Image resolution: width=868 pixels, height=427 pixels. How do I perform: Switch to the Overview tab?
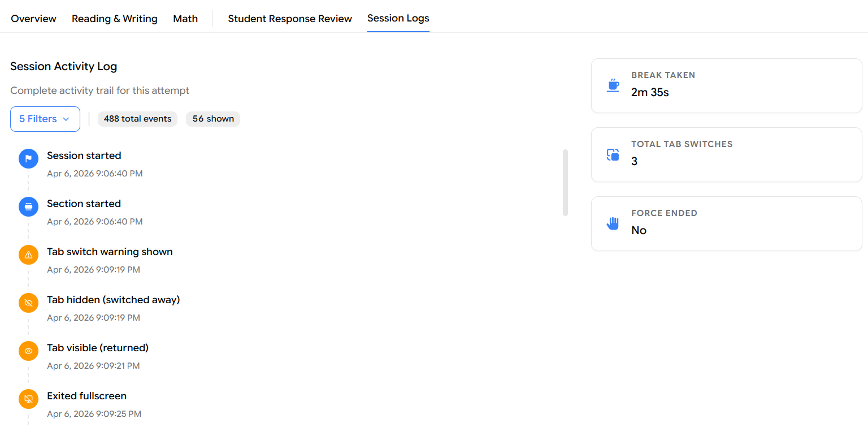pyautogui.click(x=33, y=19)
